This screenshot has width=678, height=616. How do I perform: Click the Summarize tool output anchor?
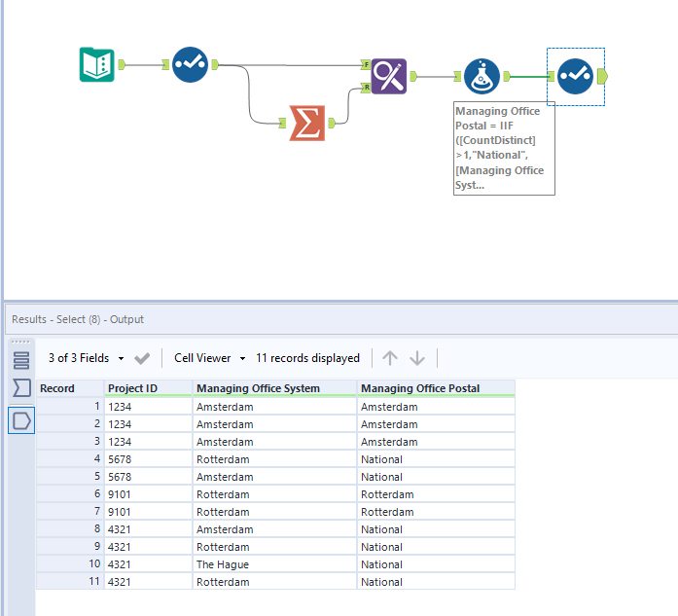tap(332, 123)
